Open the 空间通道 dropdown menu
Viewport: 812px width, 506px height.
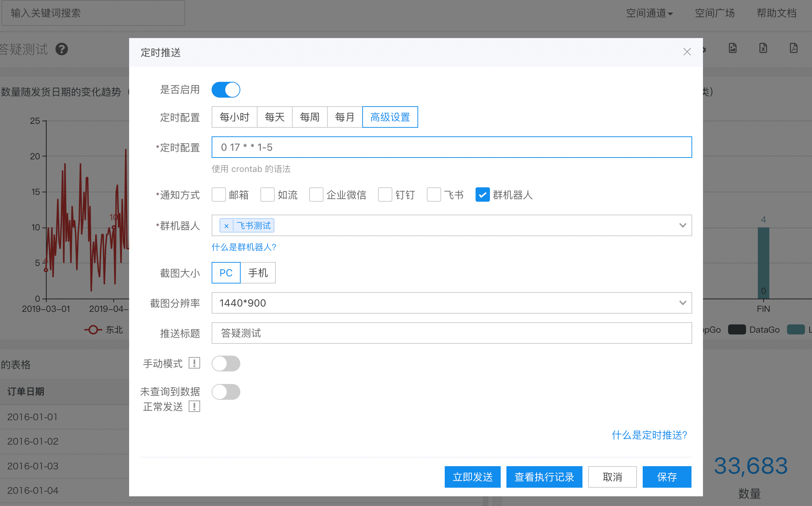[x=649, y=13]
